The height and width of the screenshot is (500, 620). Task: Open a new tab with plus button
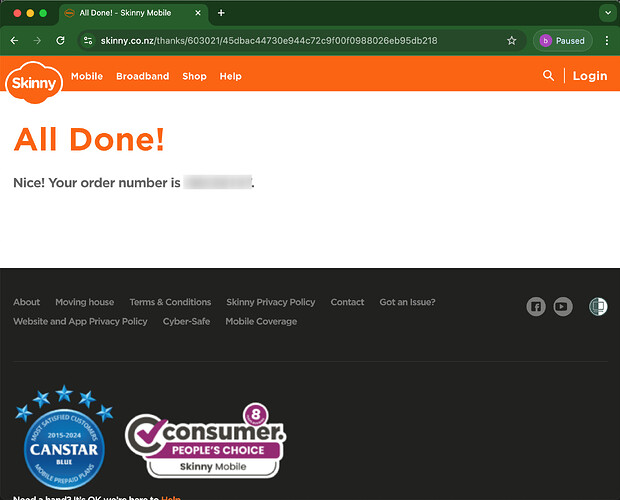[x=221, y=13]
